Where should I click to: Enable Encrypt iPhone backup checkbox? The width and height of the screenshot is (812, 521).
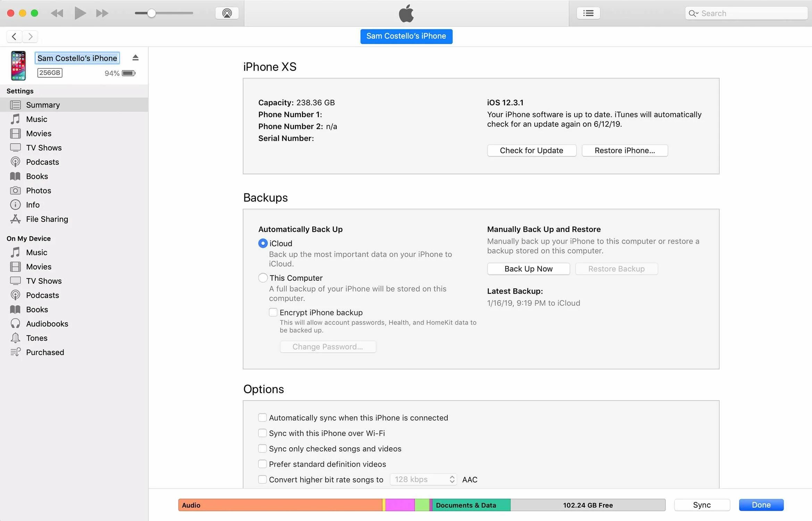click(x=273, y=312)
